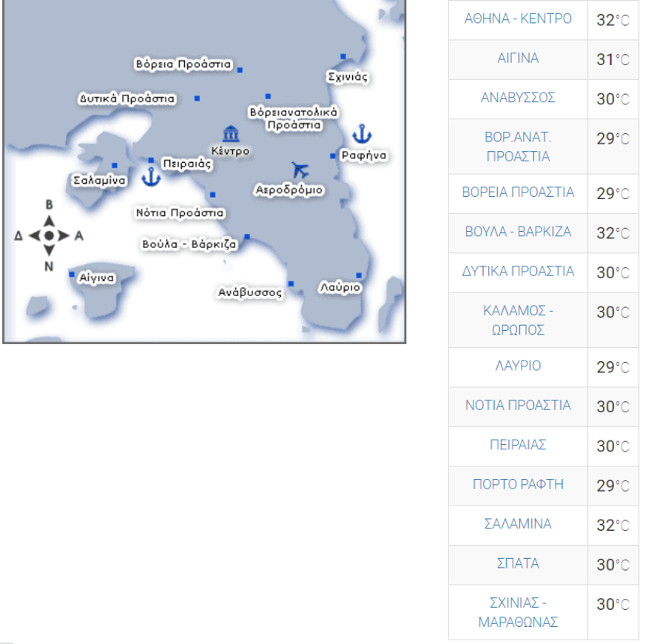Open ΣΧΙΝΙΑΣ - ΜΑΡΑΘΩΝΑΣ forecast link
Image resolution: width=651 pixels, height=644 pixels.
[518, 612]
